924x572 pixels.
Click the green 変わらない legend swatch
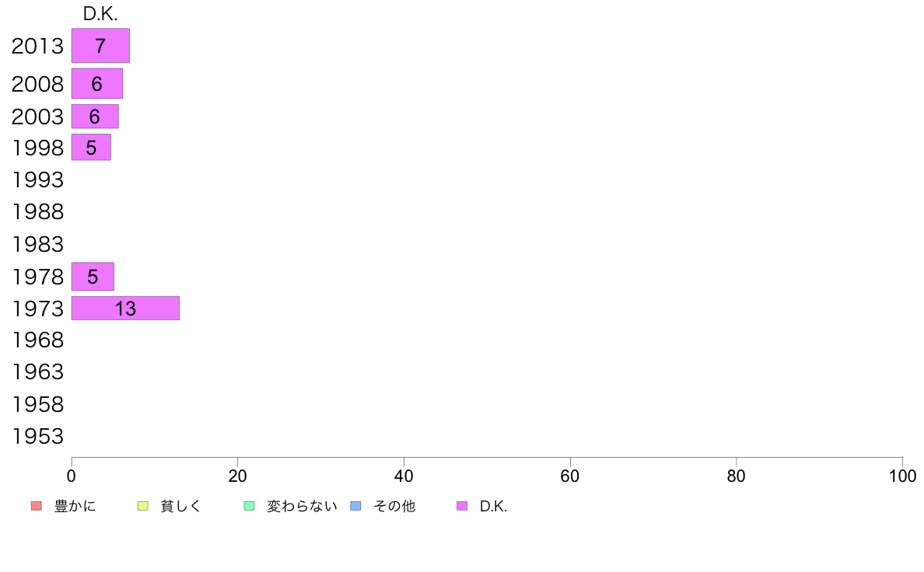point(249,506)
